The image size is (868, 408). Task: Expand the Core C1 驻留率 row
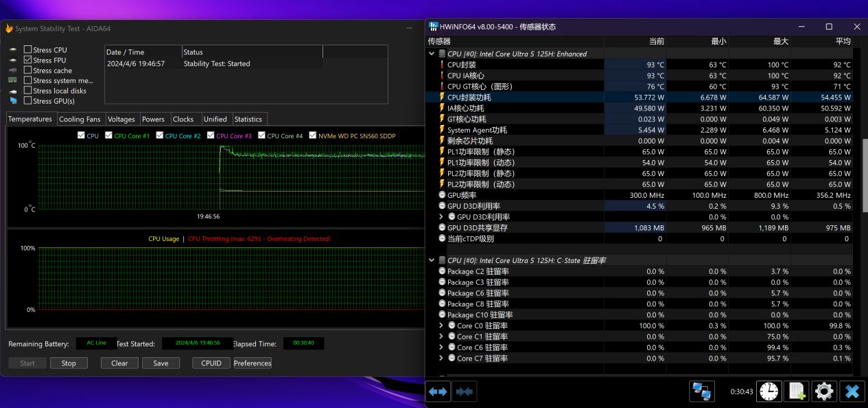[441, 337]
